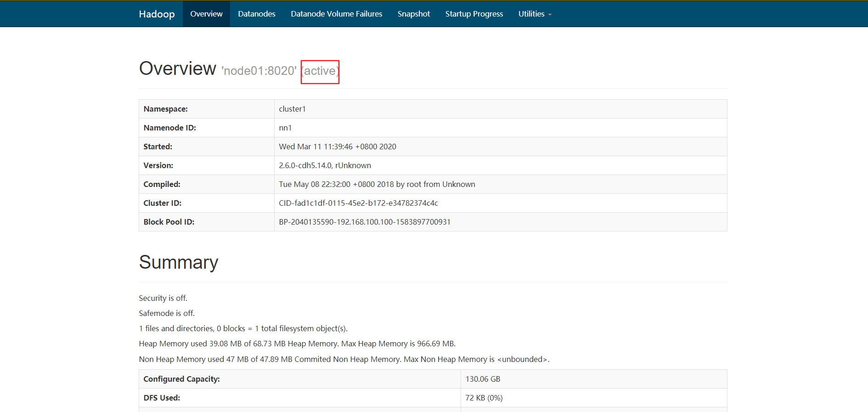
Task: Open Datanode Volume Failures tab
Action: pyautogui.click(x=337, y=14)
